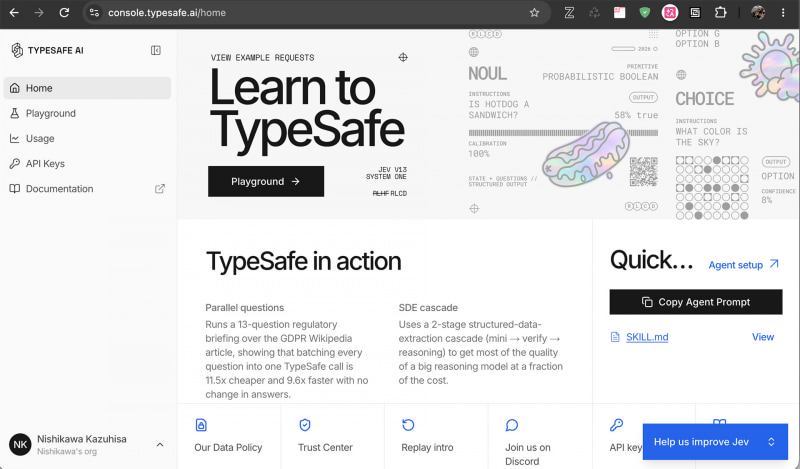This screenshot has height=469, width=800.
Task: Click the NK avatar circle
Action: 20,445
